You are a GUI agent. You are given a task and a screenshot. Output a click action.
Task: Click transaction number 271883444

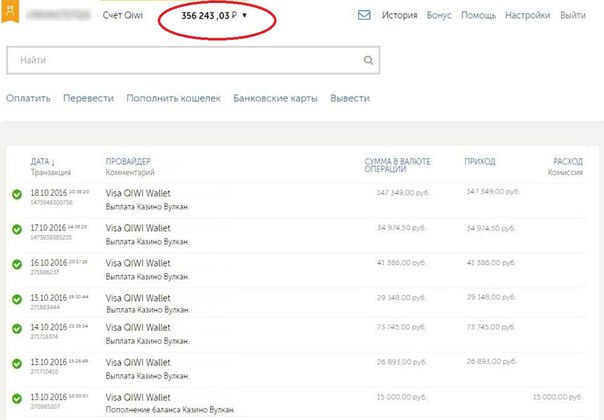pos(45,307)
